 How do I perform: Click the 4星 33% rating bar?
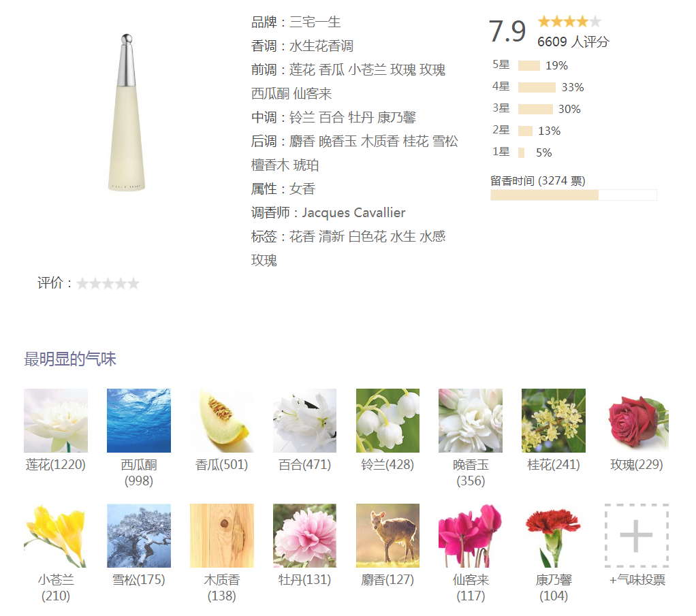pos(537,87)
